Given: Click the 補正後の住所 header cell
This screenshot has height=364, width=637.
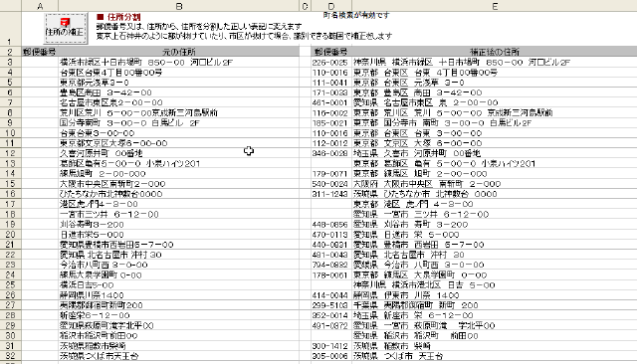Looking at the screenshot, I should tap(495, 52).
